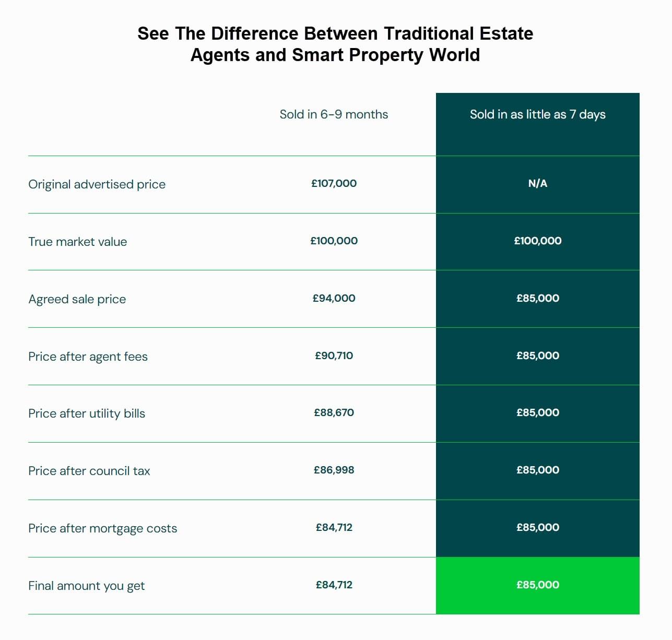Click the £94,000 agreed sale price
Viewport: 672px width, 640px height.
tap(334, 298)
